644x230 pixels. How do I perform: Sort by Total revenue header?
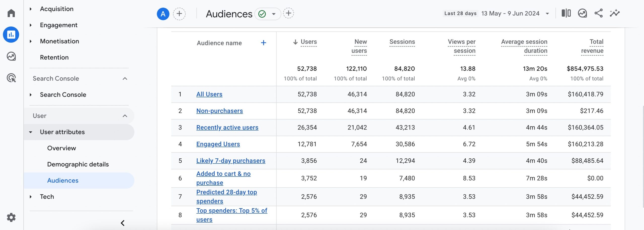(x=592, y=46)
